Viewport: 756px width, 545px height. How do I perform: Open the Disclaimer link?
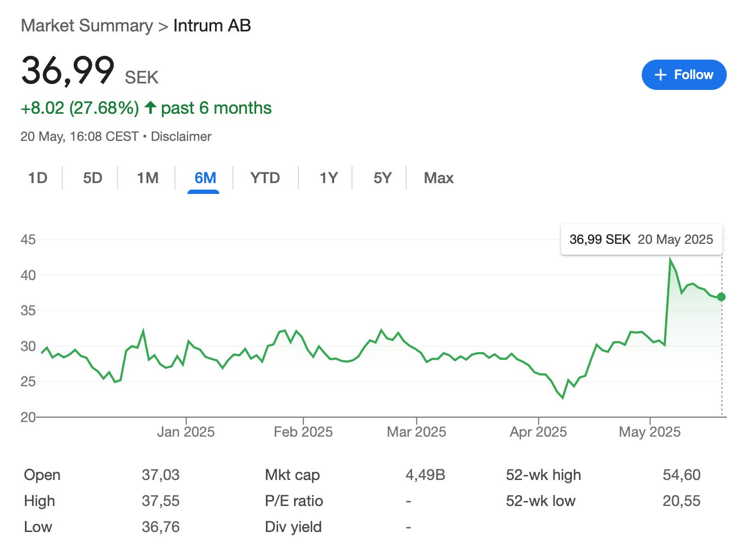tap(181, 137)
